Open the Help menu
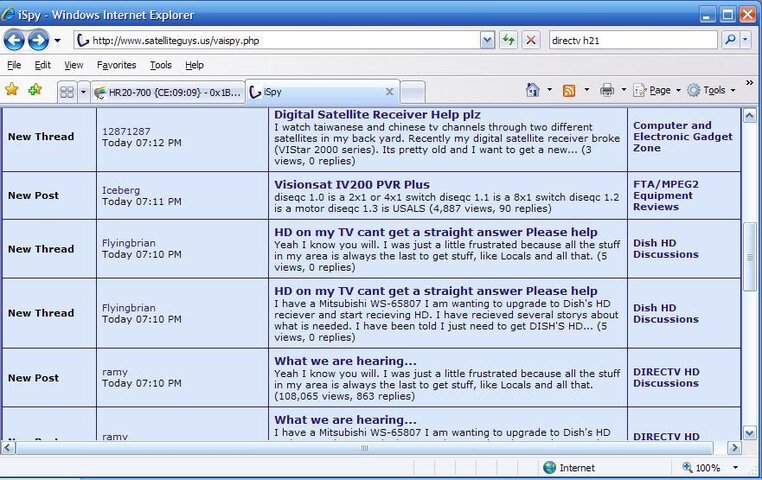The width and height of the screenshot is (762, 480). pos(194,65)
